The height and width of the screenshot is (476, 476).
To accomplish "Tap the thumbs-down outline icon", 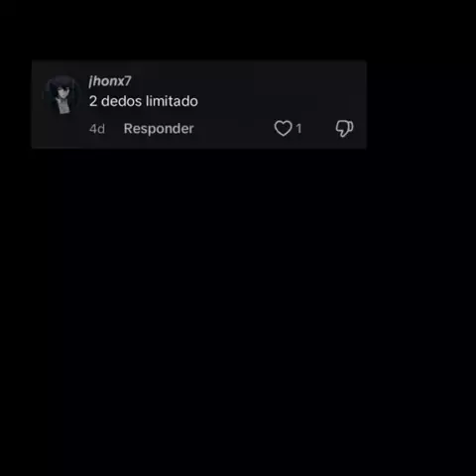I will click(344, 129).
